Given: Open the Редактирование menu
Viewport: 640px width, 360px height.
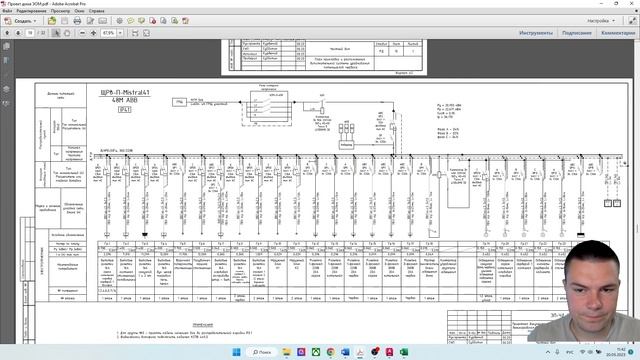Looking at the screenshot, I should point(31,11).
